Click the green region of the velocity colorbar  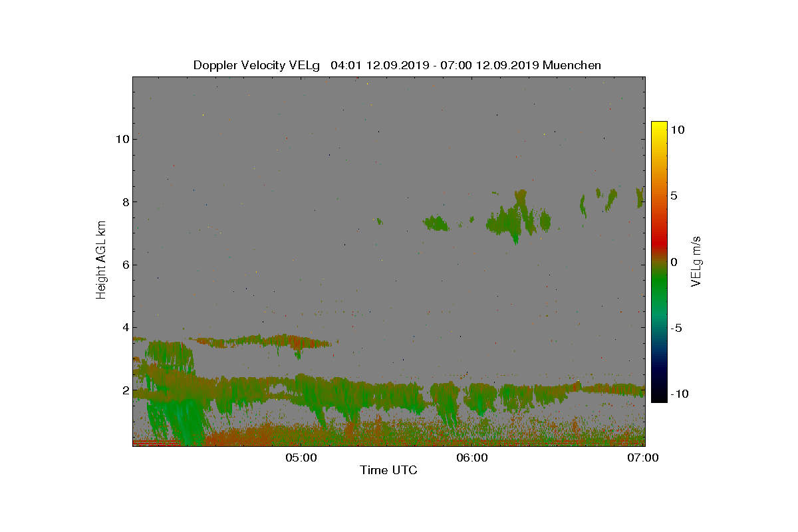pyautogui.click(x=659, y=286)
